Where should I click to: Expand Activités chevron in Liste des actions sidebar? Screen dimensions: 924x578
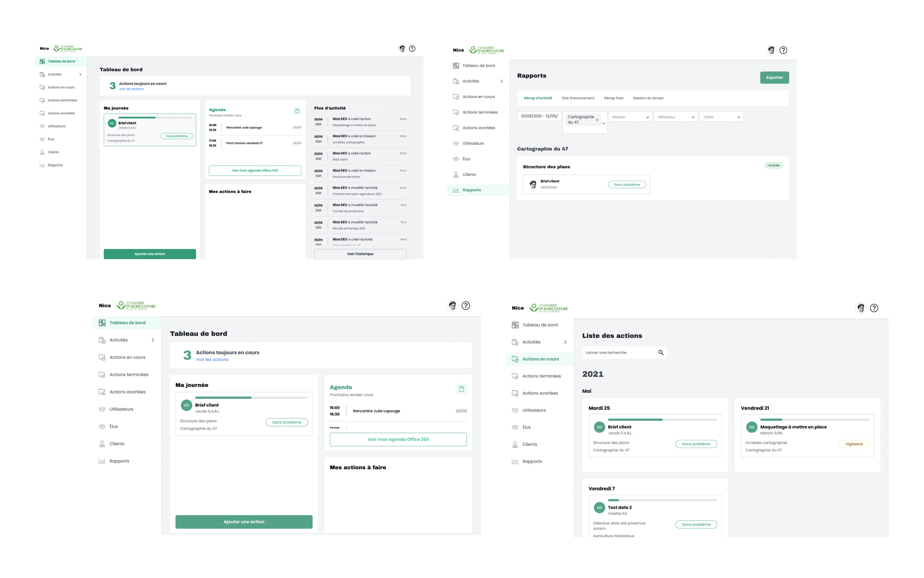[x=566, y=342]
